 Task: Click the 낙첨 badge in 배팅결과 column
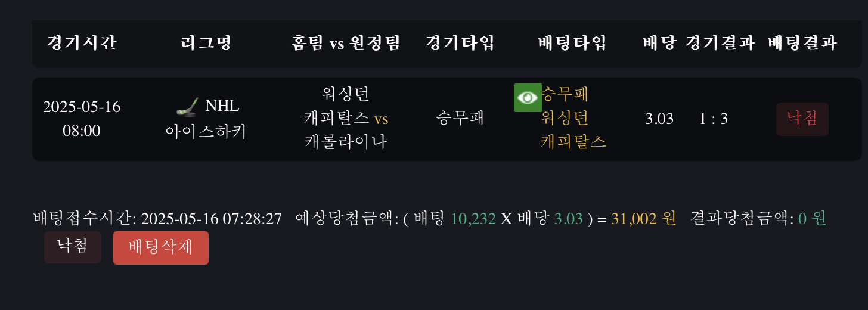802,119
